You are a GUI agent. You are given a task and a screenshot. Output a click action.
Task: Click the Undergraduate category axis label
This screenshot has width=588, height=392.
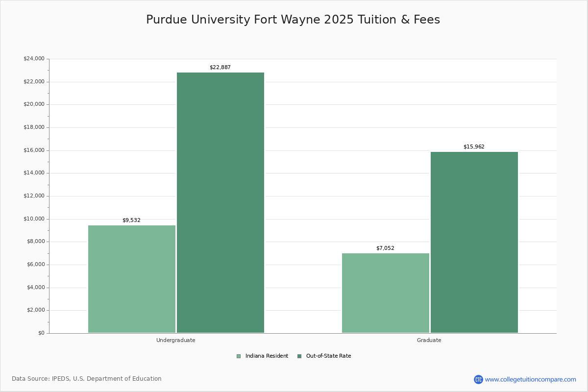click(x=175, y=340)
